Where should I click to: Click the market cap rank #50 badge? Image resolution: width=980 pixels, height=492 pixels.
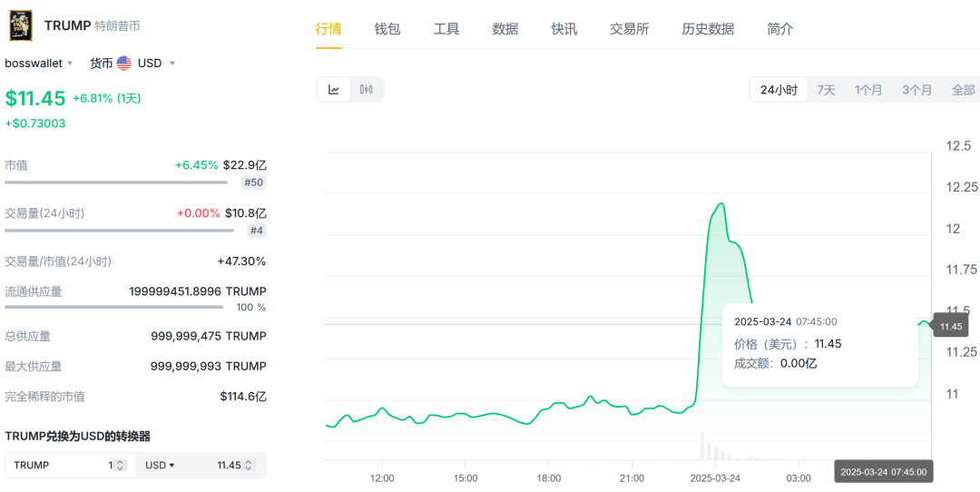254,182
